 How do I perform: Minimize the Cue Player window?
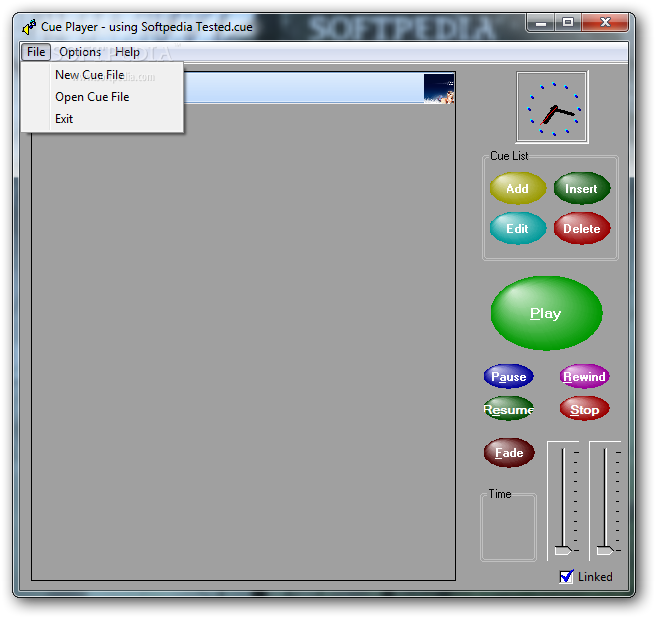[x=541, y=23]
